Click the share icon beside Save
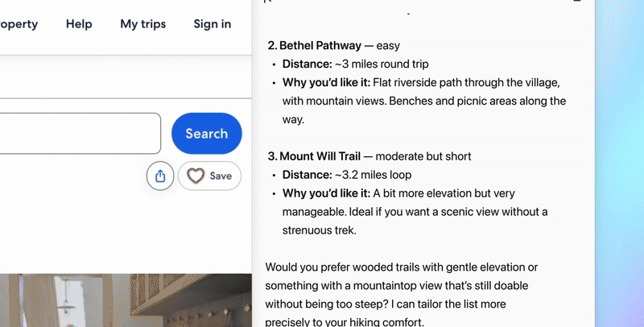 point(160,176)
